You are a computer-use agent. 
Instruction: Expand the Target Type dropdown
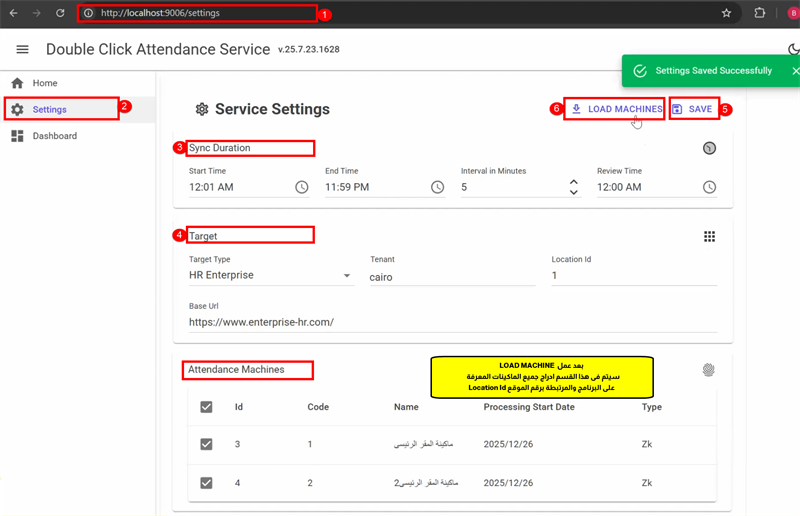coord(347,275)
